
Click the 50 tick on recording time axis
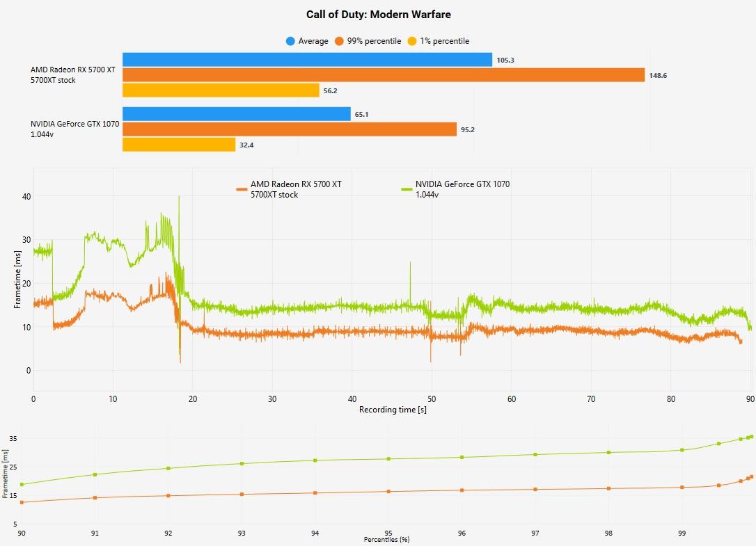(x=432, y=399)
